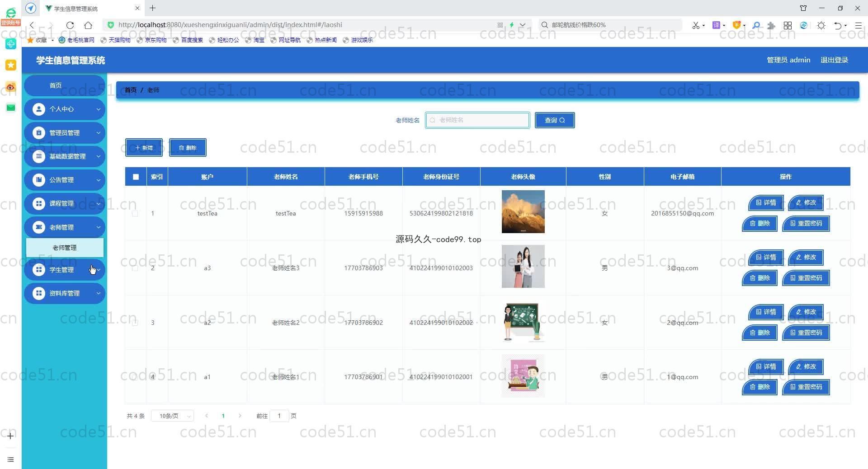Click the 管理员管理 sidebar icon
The image size is (868, 469).
point(39,133)
